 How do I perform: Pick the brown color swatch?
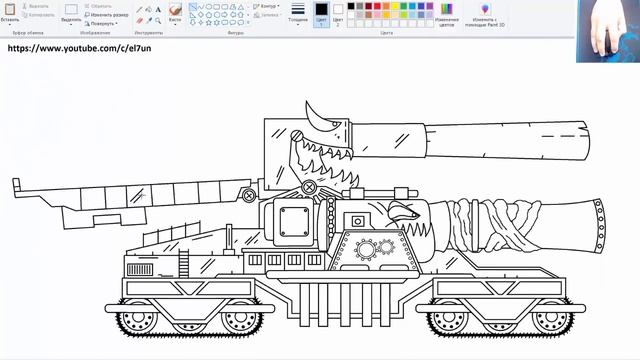[369, 15]
